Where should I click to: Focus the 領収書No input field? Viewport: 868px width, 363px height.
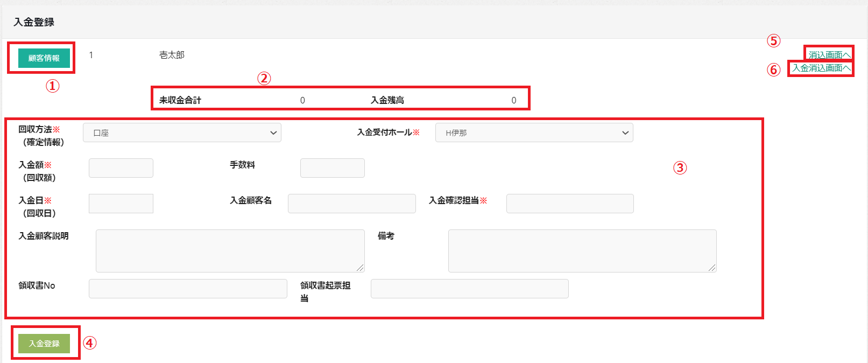point(188,289)
